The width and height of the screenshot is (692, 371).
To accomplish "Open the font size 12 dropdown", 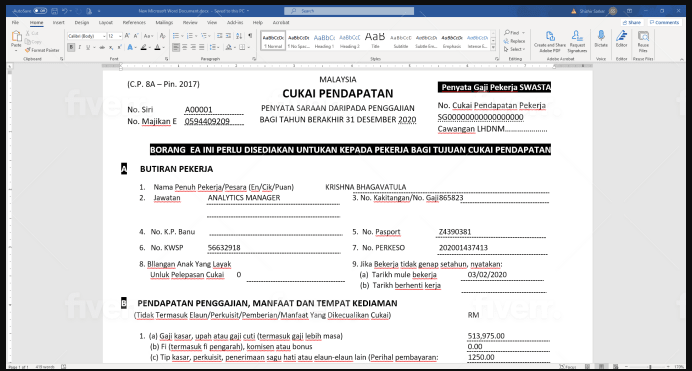I will 120,36.
